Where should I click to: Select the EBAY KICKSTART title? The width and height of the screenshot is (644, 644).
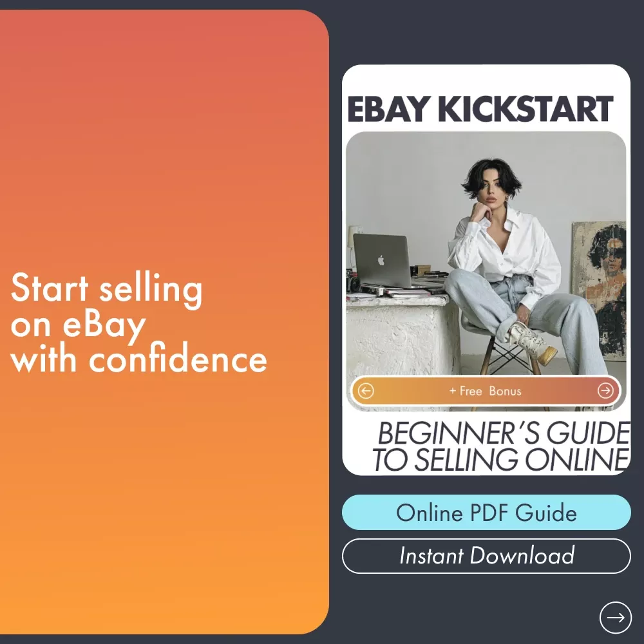[480, 109]
